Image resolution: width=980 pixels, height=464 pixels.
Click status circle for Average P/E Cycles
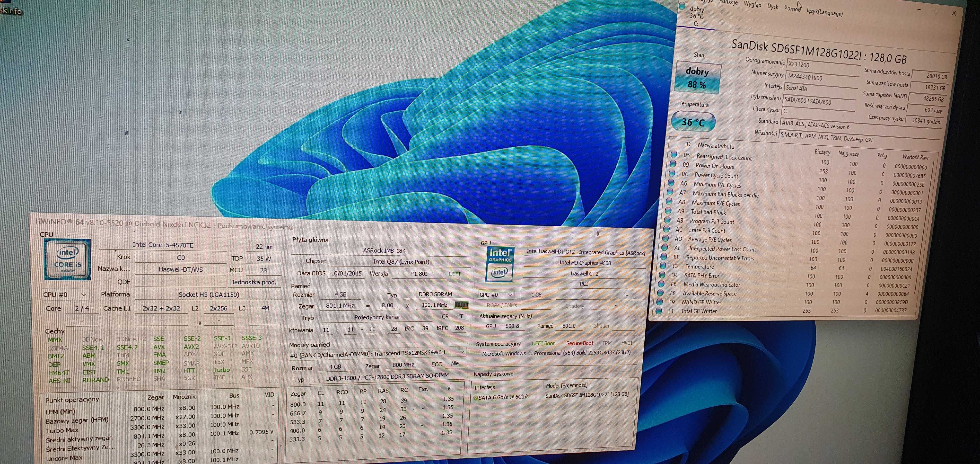pos(665,238)
